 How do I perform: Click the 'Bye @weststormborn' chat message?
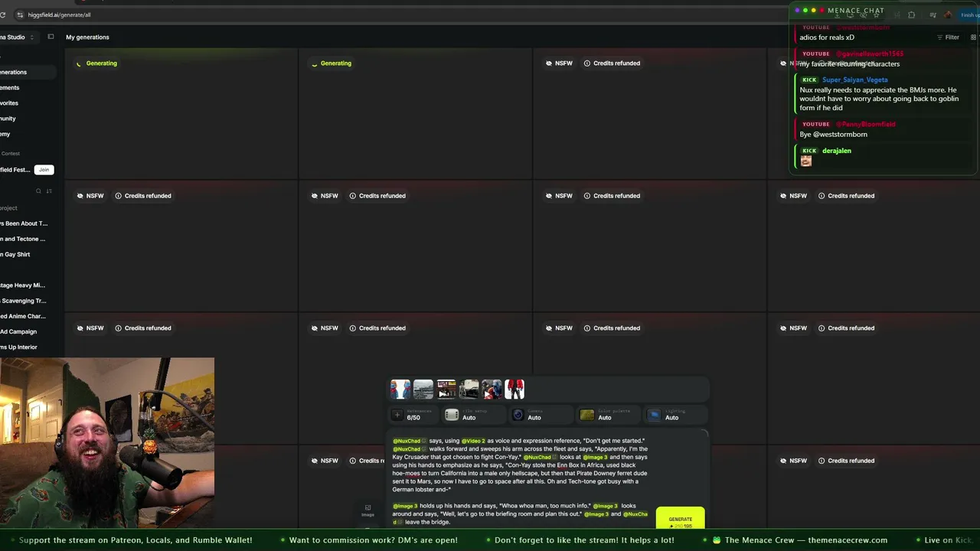pyautogui.click(x=834, y=135)
